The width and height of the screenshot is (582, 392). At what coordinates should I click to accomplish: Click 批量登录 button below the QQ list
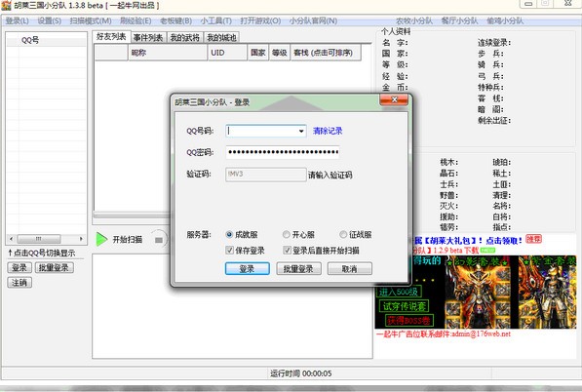click(55, 267)
